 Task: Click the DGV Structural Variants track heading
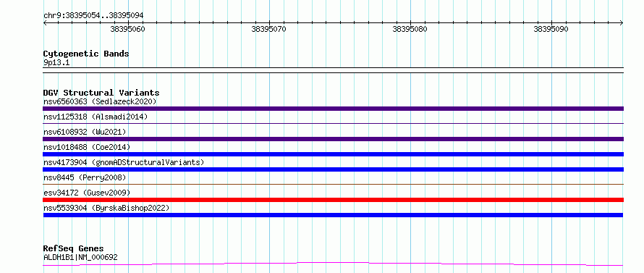(x=101, y=93)
